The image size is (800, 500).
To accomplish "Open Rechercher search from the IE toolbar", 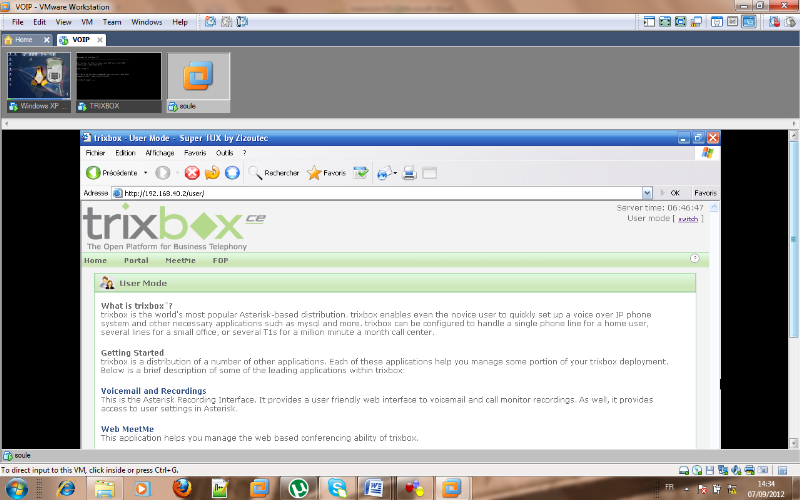I will (x=274, y=173).
